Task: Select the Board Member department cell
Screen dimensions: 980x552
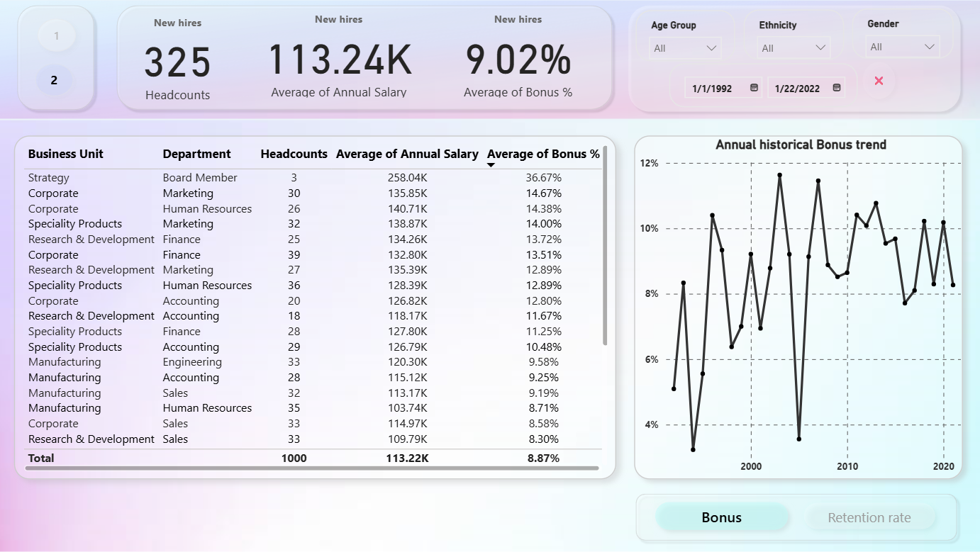Action: tap(200, 178)
